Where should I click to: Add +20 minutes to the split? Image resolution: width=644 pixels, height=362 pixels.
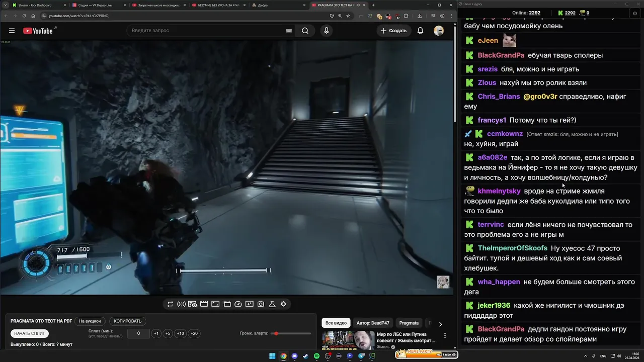[194, 333]
